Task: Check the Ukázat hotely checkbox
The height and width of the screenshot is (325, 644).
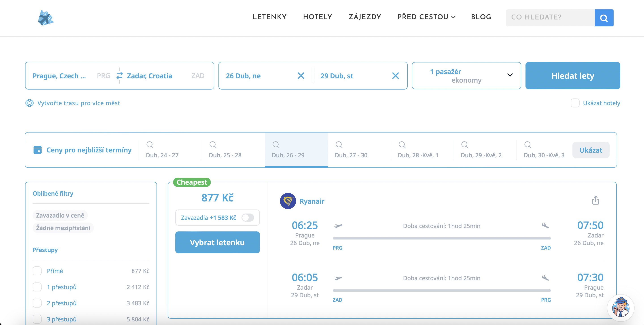Action: (575, 103)
